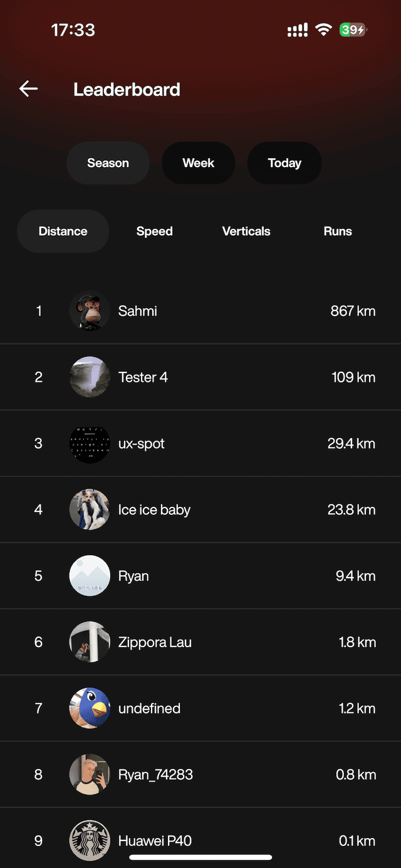Select the Today time filter
The width and height of the screenshot is (401, 868).
pyautogui.click(x=284, y=163)
